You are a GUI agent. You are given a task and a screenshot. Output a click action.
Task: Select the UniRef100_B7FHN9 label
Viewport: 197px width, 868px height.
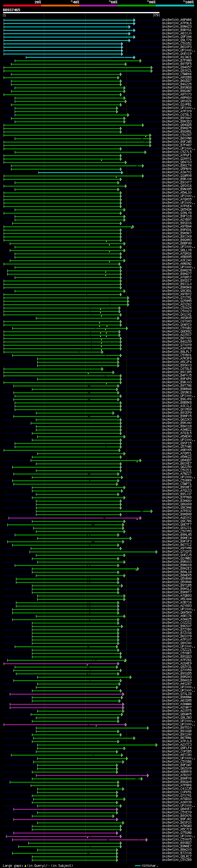[177, 61]
